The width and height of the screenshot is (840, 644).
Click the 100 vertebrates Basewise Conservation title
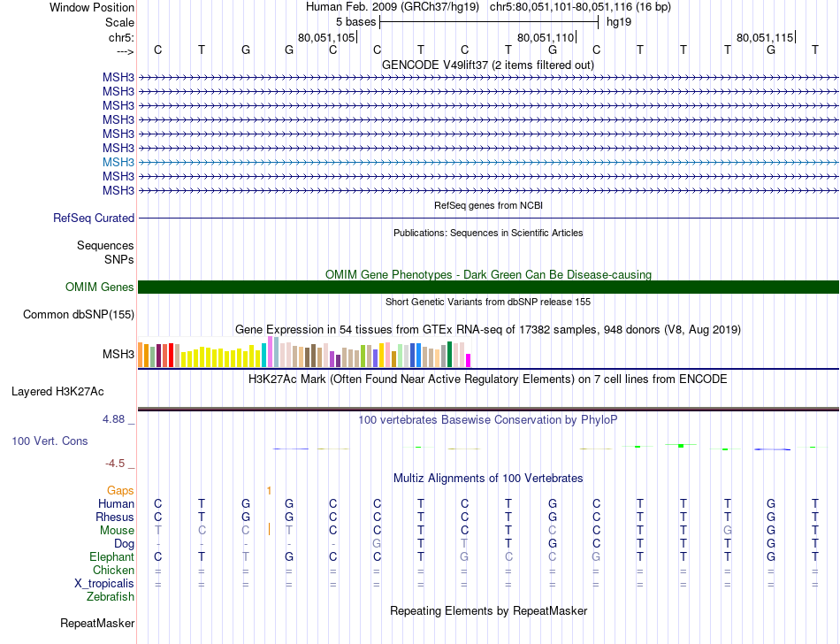(488, 419)
